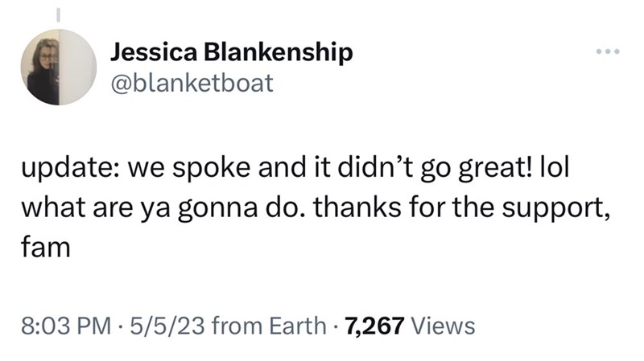The width and height of the screenshot is (644, 361).
Task: Click the 8:03 PM timestamp
Action: pos(66,326)
